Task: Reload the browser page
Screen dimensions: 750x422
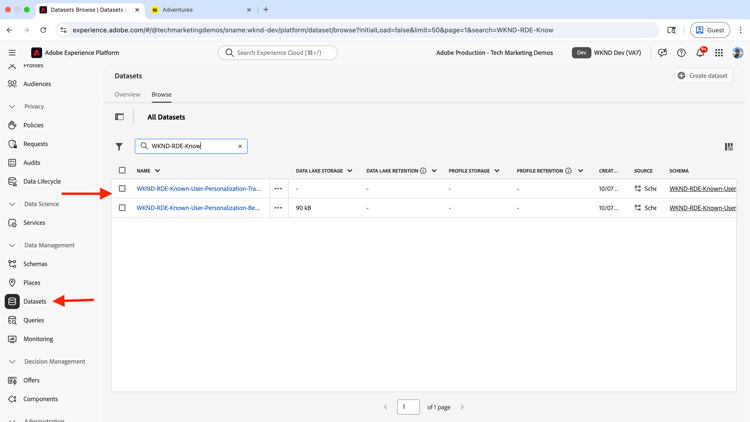Action: [x=43, y=30]
